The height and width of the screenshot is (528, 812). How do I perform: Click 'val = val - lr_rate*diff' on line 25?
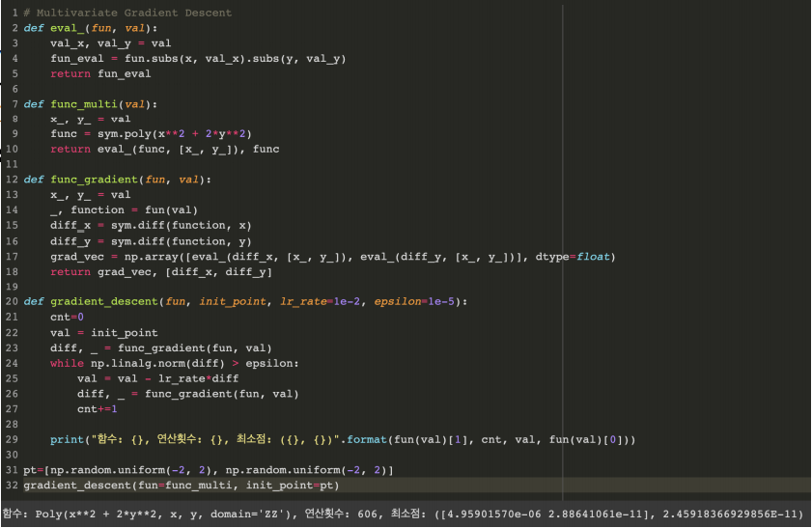158,379
